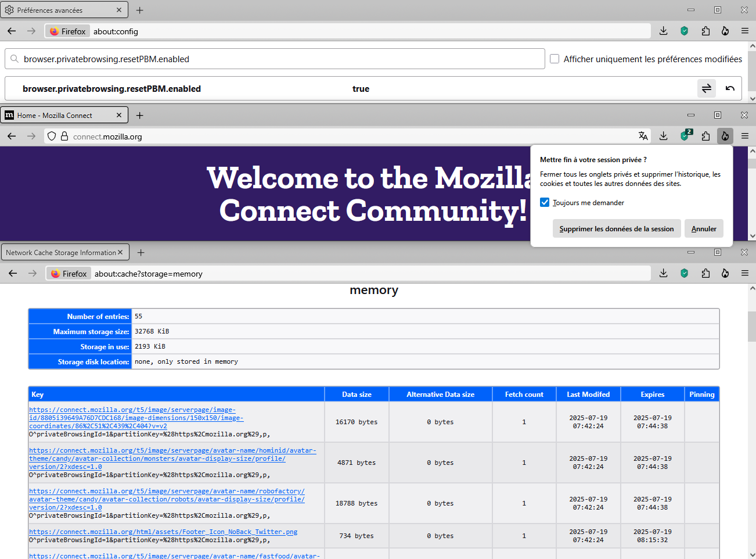Open new tab in Mozilla Connect window
The height and width of the screenshot is (559, 756).
(140, 115)
